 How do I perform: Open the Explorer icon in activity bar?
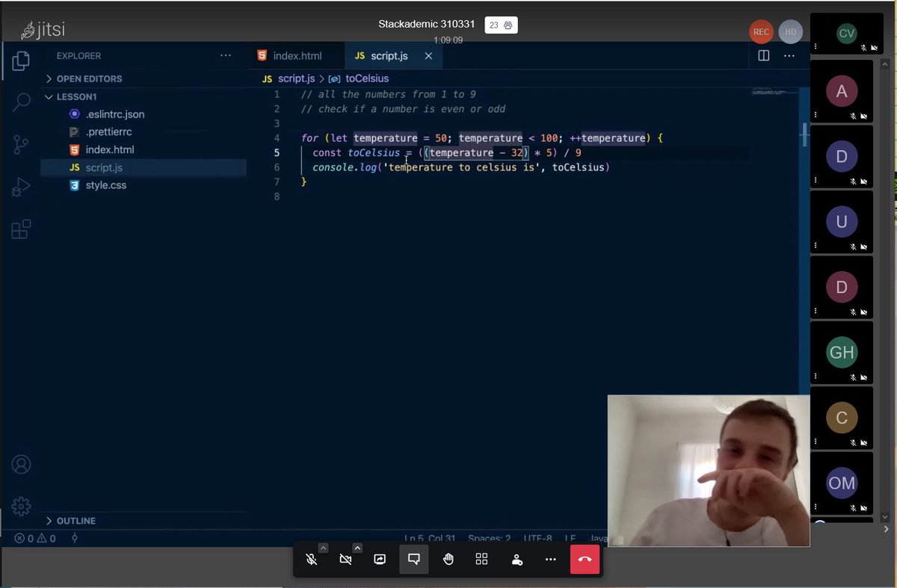pyautogui.click(x=21, y=61)
